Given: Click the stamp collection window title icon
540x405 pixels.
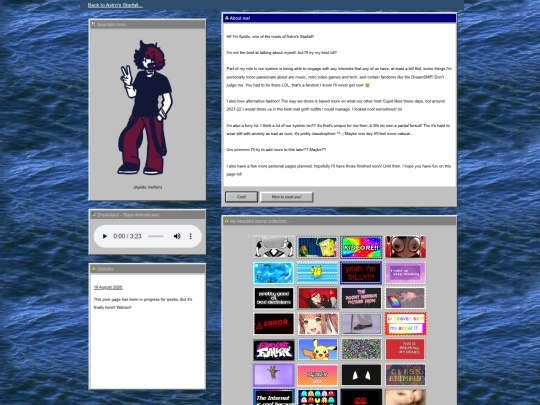Looking at the screenshot, I should pyautogui.click(x=227, y=221).
